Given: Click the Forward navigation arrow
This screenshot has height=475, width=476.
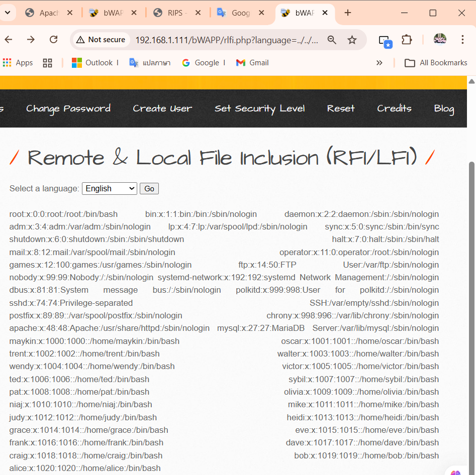Looking at the screenshot, I should 31,40.
